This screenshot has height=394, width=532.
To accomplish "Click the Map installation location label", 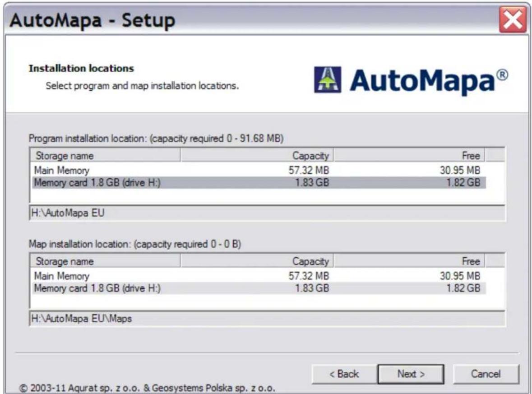I will pos(135,244).
